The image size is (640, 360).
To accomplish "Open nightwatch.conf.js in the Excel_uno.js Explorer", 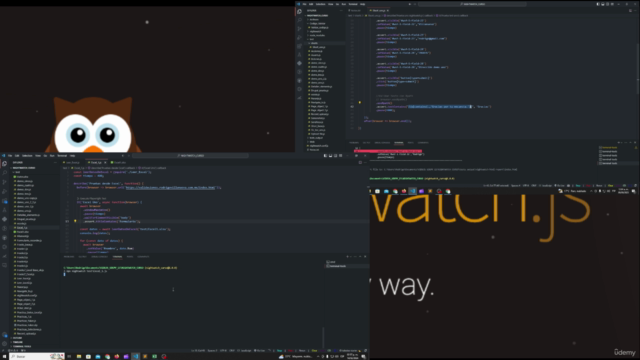I will [x=319, y=146].
